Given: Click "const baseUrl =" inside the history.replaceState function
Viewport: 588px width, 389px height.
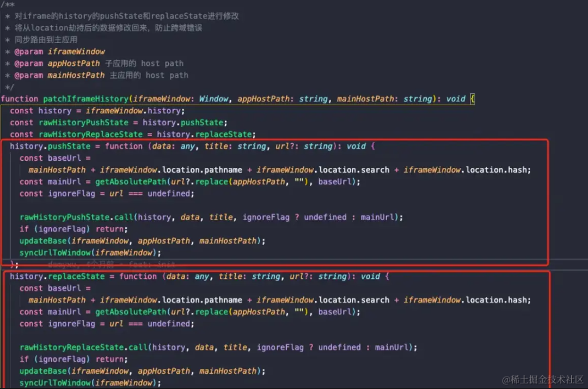Looking at the screenshot, I should coord(55,288).
